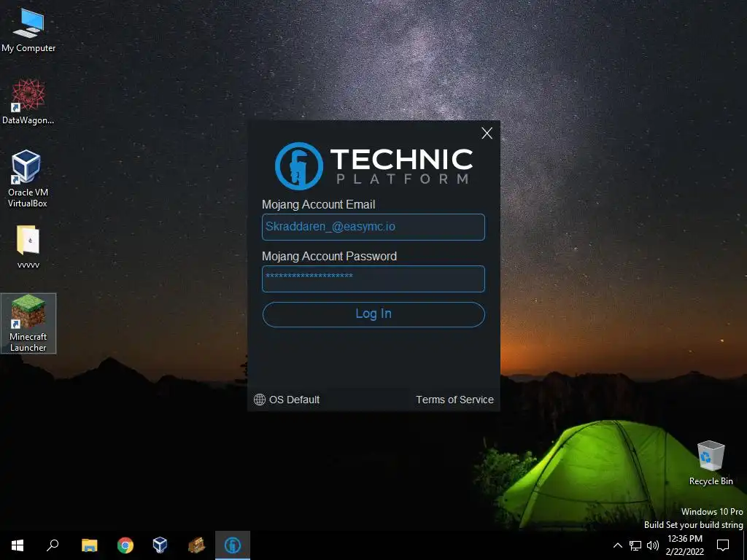Open File Explorer from taskbar
Screen dimensions: 747x560
89,545
